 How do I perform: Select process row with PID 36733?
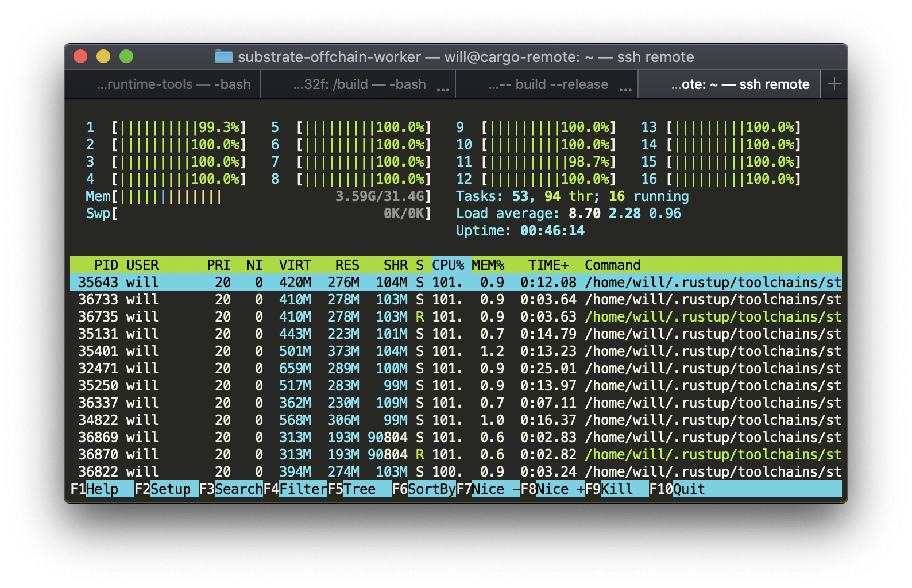click(456, 300)
